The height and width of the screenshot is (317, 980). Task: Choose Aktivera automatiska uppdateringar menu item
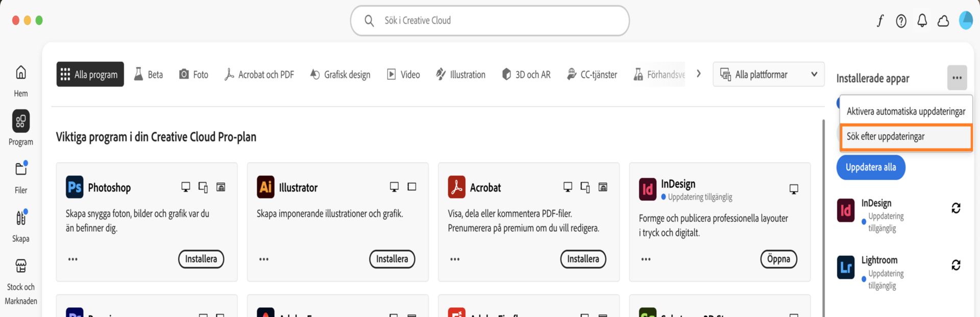pyautogui.click(x=906, y=111)
